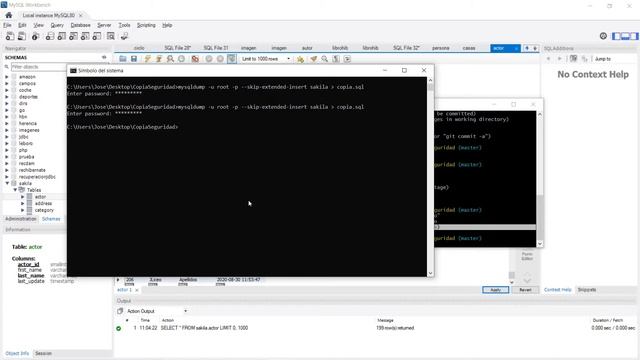Toggle invisible characters display

click(336, 59)
